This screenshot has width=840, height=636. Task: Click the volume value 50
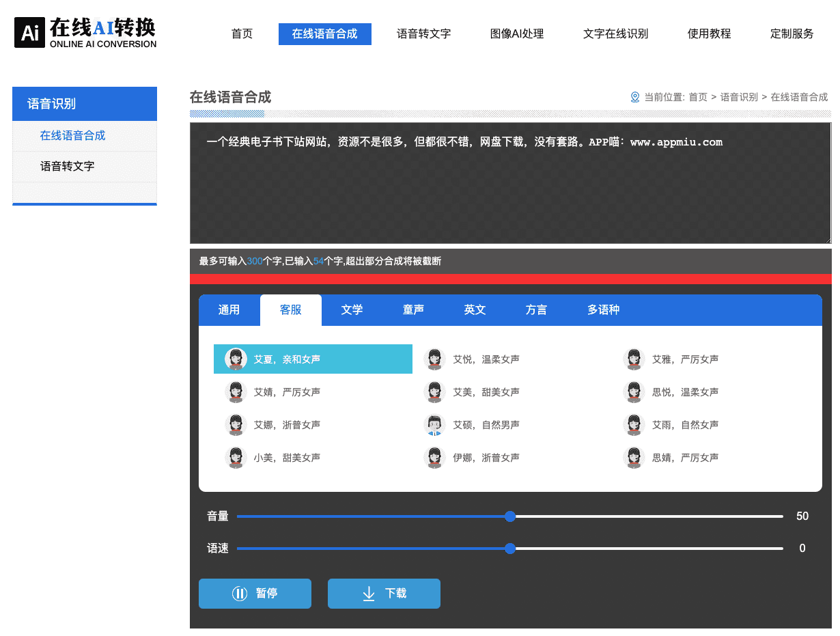coord(802,516)
